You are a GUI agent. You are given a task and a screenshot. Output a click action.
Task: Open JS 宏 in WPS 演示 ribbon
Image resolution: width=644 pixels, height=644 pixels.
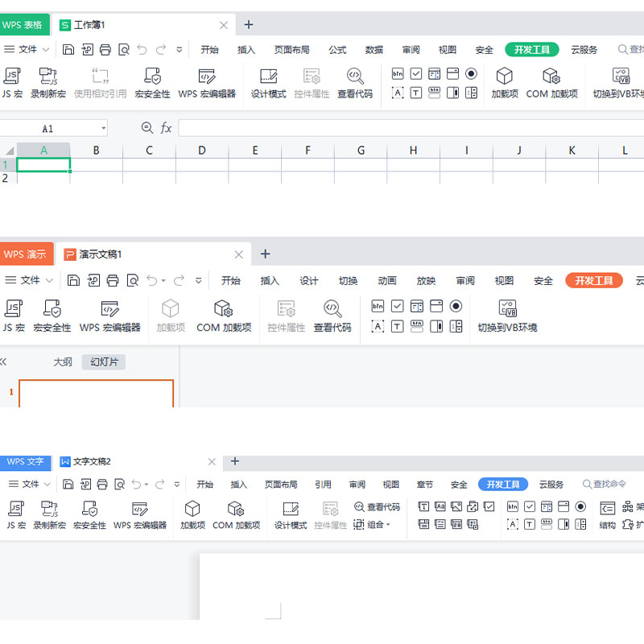pos(13,316)
